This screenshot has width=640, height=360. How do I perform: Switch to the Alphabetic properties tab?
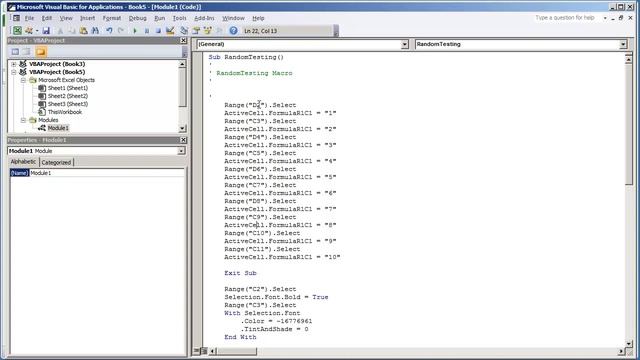click(23, 162)
